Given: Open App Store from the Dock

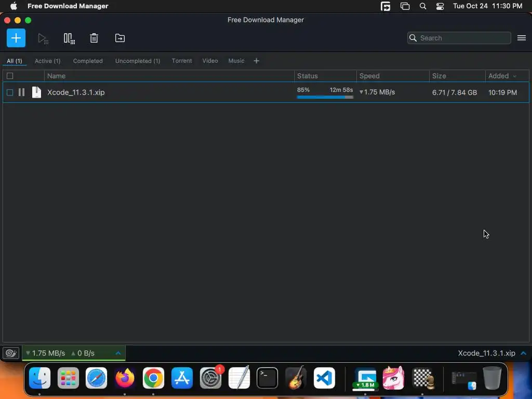Looking at the screenshot, I should coord(182,378).
